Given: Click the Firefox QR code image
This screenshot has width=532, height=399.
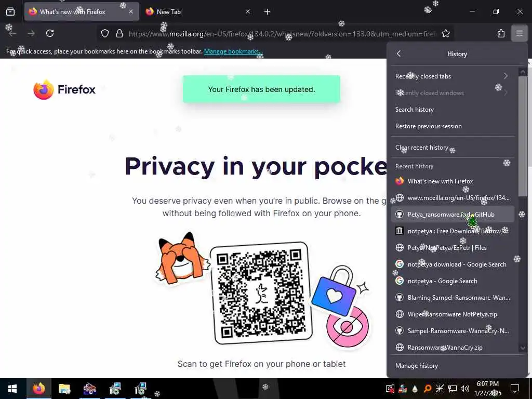Looking at the screenshot, I should pyautogui.click(x=261, y=293).
